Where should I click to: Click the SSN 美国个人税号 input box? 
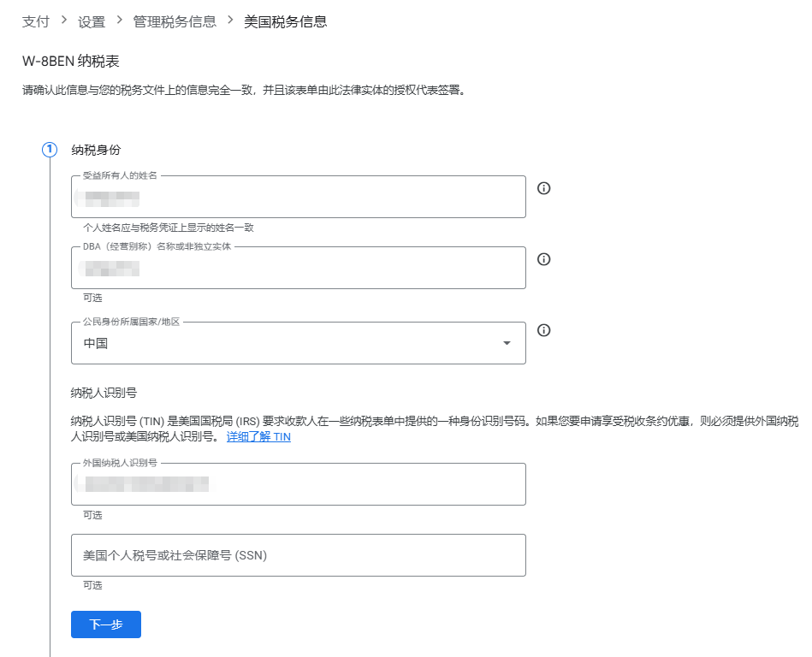tap(298, 554)
